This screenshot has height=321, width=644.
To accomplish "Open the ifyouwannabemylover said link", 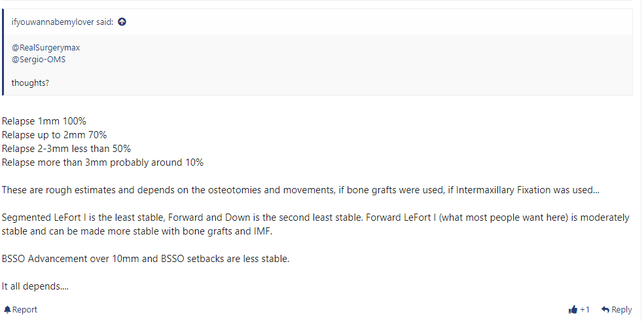I will 63,22.
